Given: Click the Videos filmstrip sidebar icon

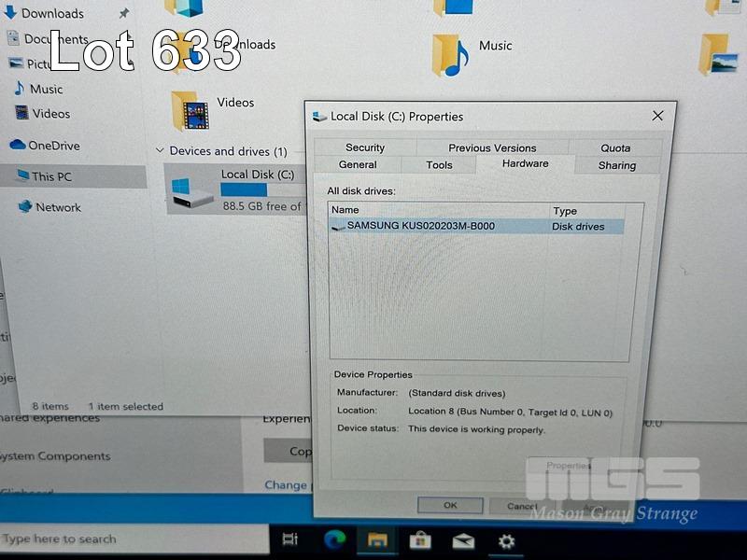Looking at the screenshot, I should pos(21,113).
